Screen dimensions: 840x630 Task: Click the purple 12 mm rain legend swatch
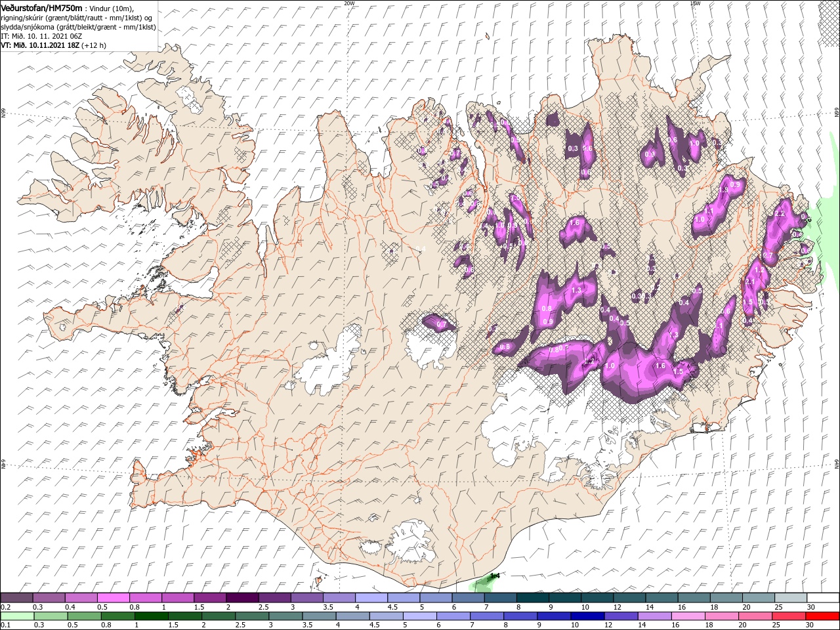pyautogui.click(x=620, y=616)
